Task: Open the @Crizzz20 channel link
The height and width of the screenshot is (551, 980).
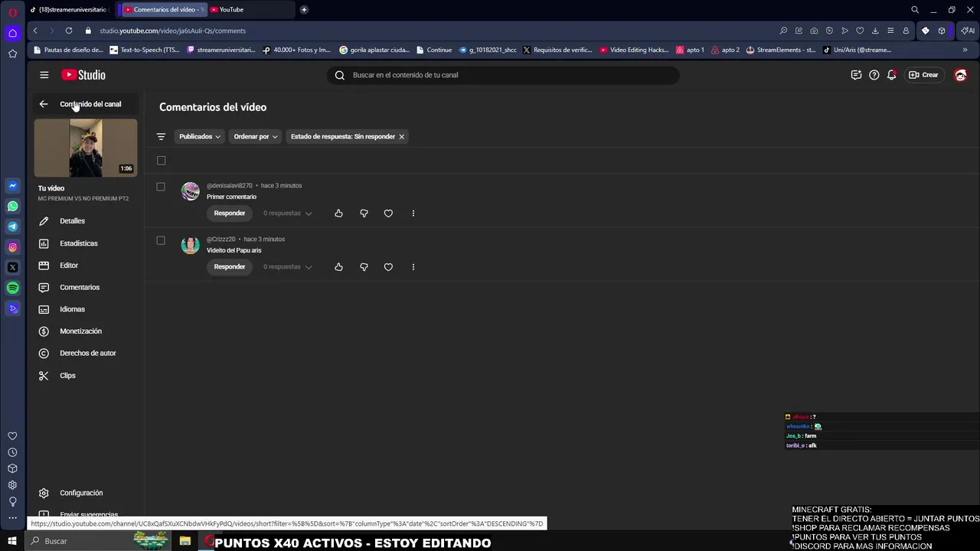Action: point(221,240)
